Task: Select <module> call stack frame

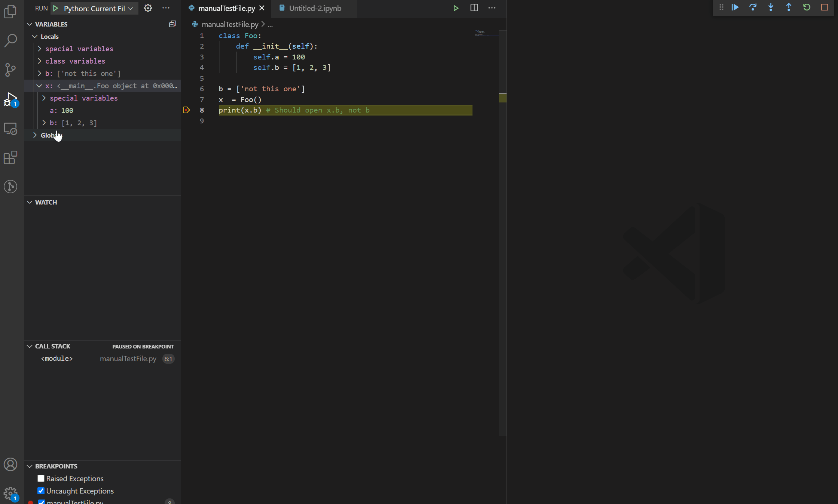Action: pyautogui.click(x=103, y=359)
